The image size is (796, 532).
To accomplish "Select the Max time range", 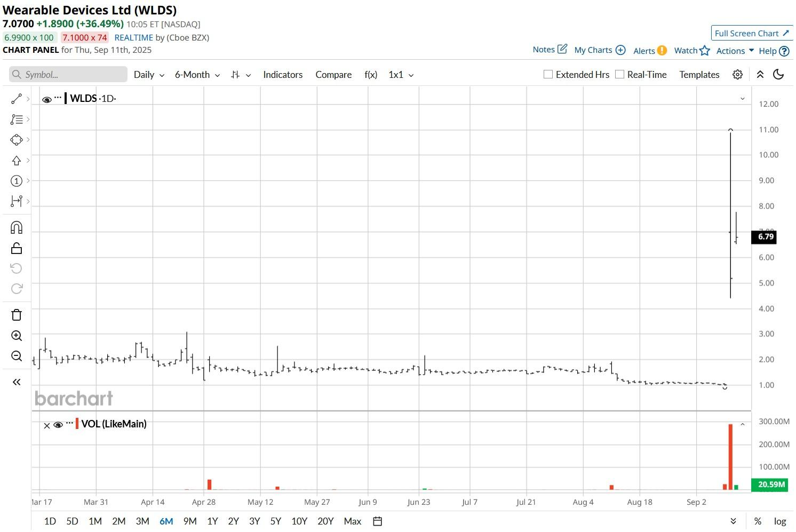I will coord(353,521).
